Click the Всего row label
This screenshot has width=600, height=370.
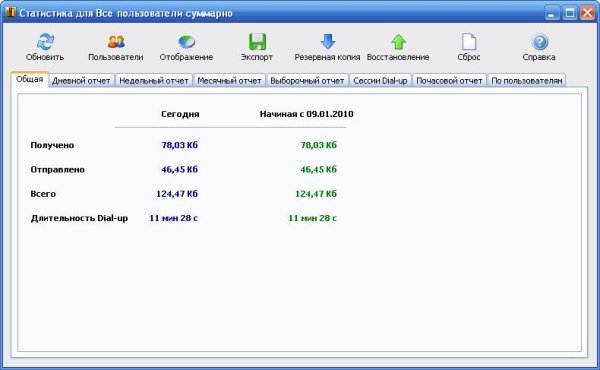pyautogui.click(x=43, y=194)
